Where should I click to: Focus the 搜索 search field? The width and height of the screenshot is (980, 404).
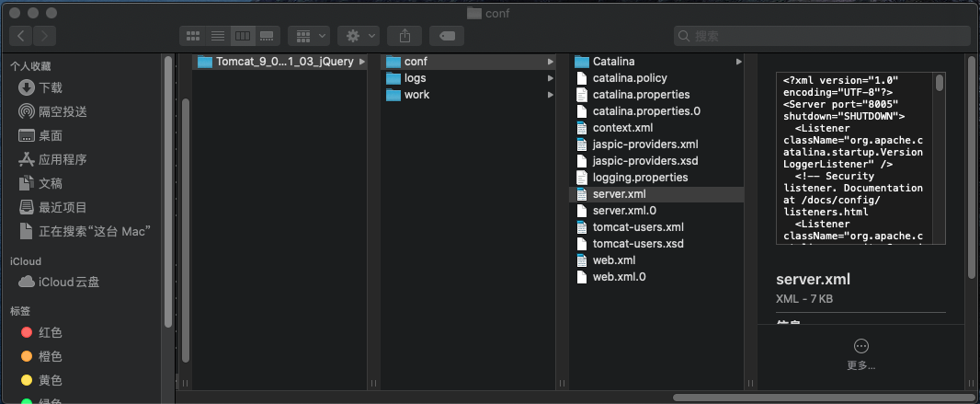coord(822,36)
